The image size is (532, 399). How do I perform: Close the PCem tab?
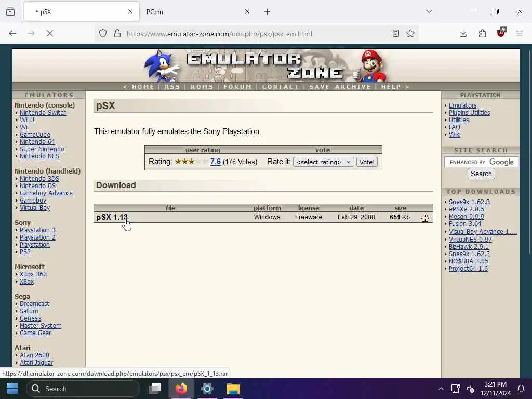[x=247, y=11]
